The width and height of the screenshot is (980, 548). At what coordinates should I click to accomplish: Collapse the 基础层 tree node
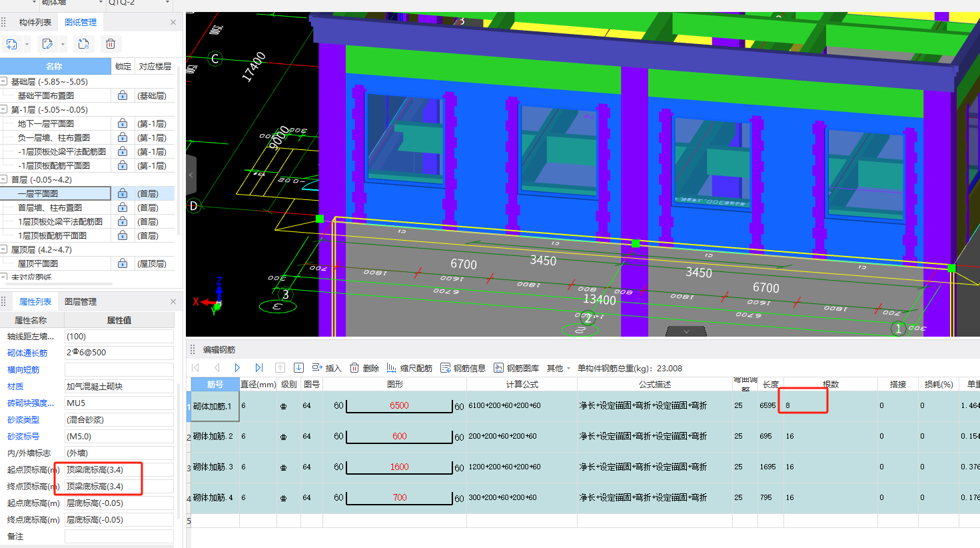(x=4, y=81)
